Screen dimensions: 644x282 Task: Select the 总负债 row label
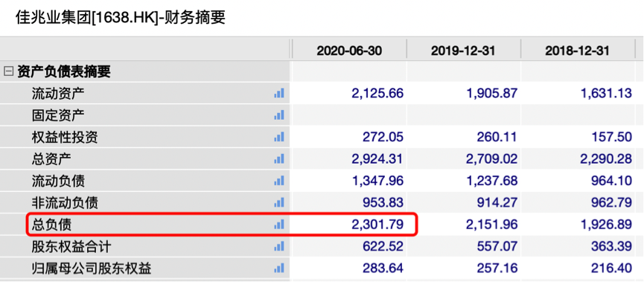click(x=52, y=225)
